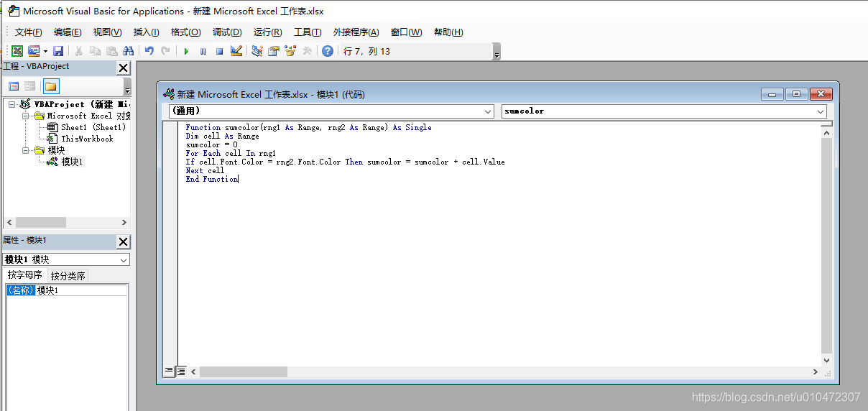Open the 运行(R) menu

(267, 32)
